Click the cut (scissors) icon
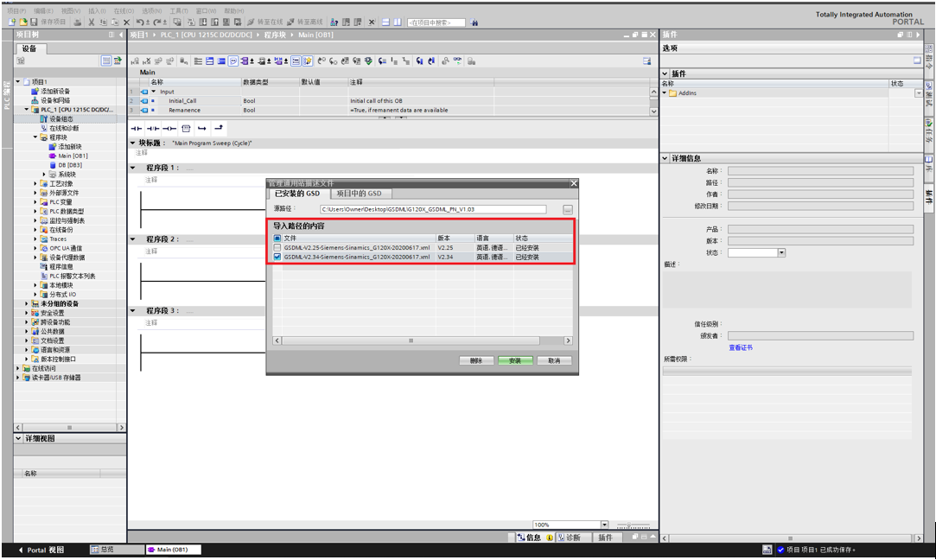This screenshot has height=560, width=936. 92,22
